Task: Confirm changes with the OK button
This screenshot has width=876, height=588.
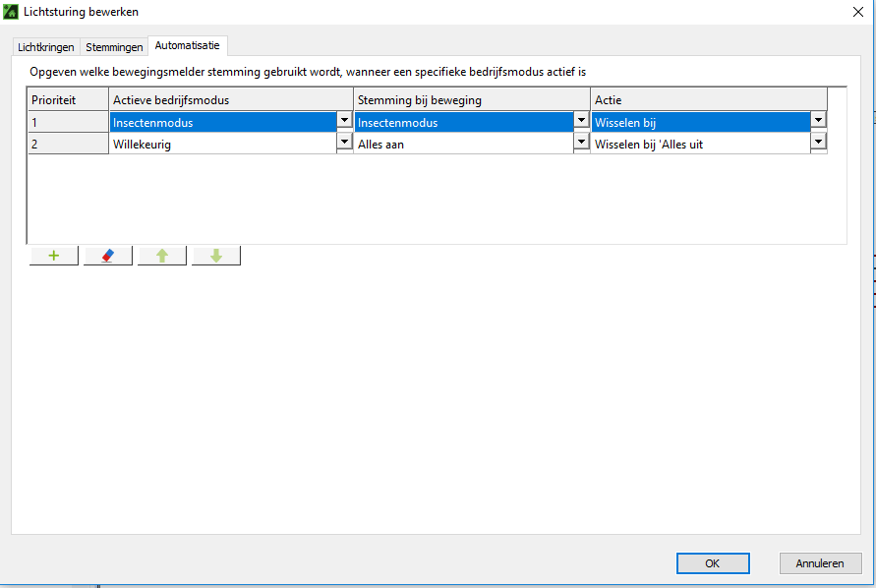Action: coord(713,563)
